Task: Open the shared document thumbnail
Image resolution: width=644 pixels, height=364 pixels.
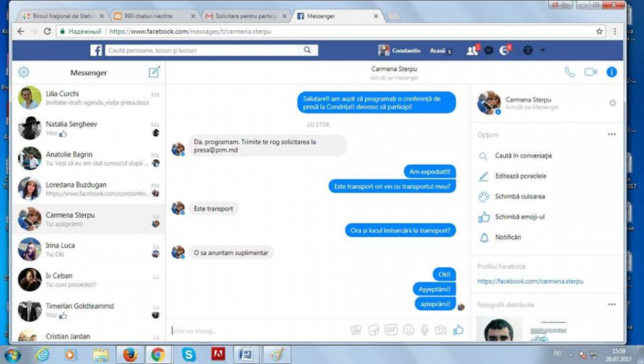Action: click(548, 329)
